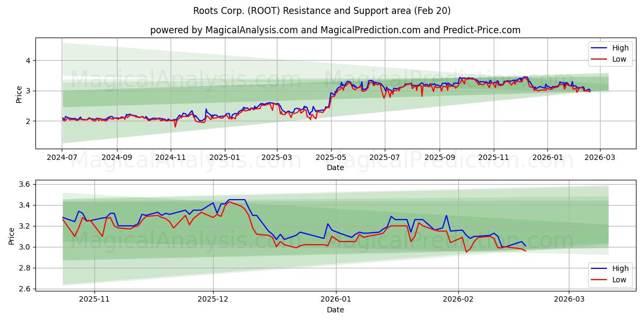Click the top chart y-axis value '4'
This screenshot has height=322, width=644.
[29, 61]
